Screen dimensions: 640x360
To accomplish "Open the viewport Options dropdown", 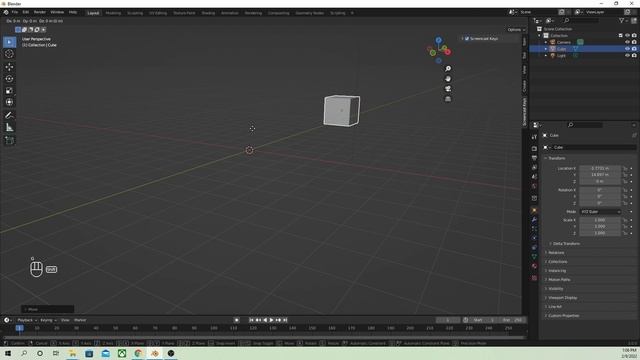I will pyautogui.click(x=516, y=30).
